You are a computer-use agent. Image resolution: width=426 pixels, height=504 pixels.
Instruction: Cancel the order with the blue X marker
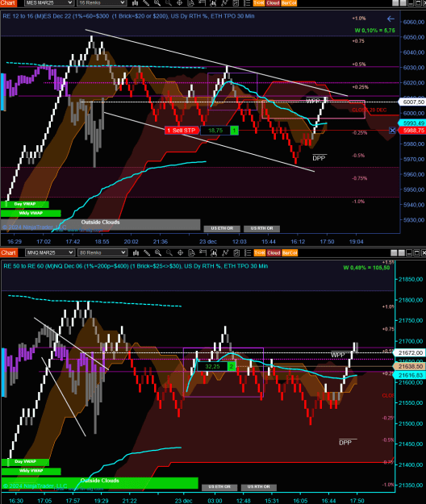(x=392, y=130)
